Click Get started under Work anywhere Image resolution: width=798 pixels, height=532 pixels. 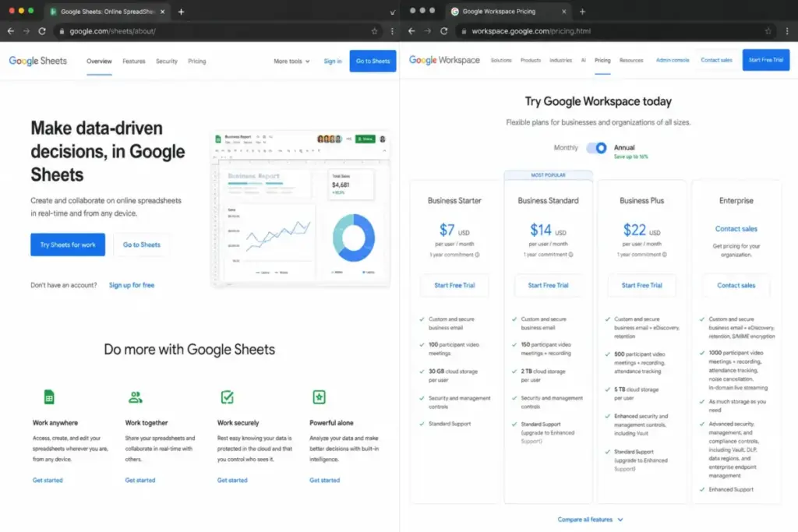[x=48, y=480]
